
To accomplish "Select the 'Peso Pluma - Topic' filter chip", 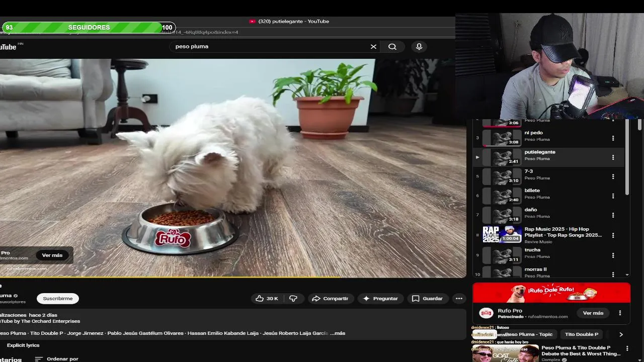I will [528, 334].
